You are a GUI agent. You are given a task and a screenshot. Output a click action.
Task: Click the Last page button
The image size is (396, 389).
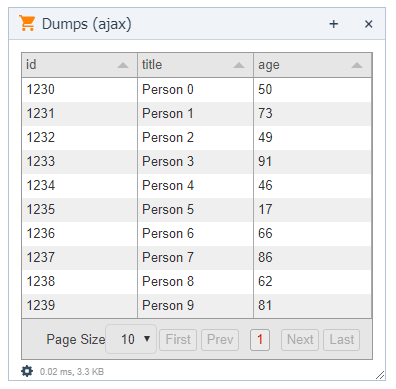pos(342,340)
